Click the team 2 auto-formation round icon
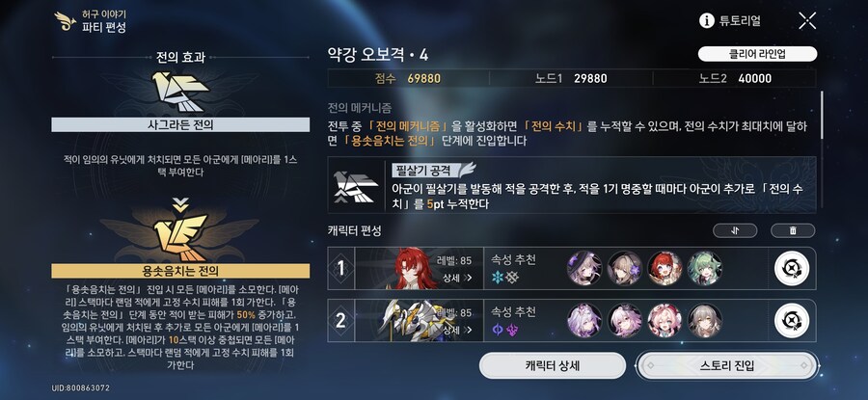The width and height of the screenshot is (868, 400). [792, 321]
